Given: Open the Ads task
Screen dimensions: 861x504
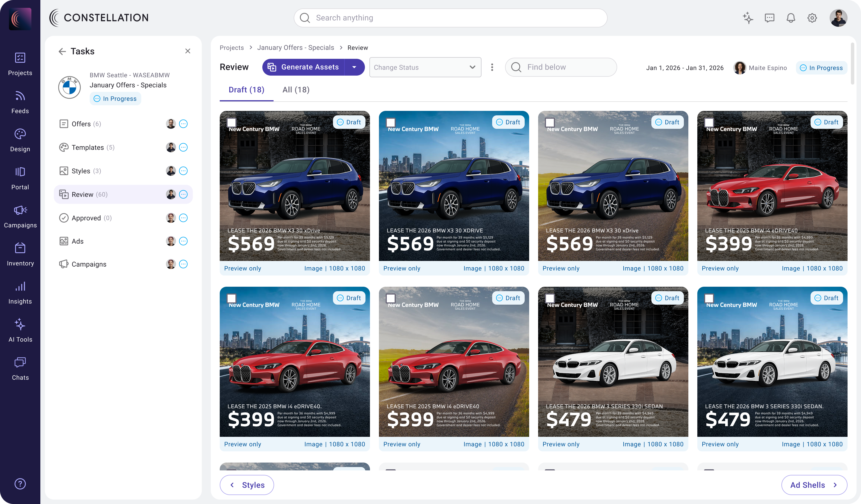Looking at the screenshot, I should click(123, 241).
